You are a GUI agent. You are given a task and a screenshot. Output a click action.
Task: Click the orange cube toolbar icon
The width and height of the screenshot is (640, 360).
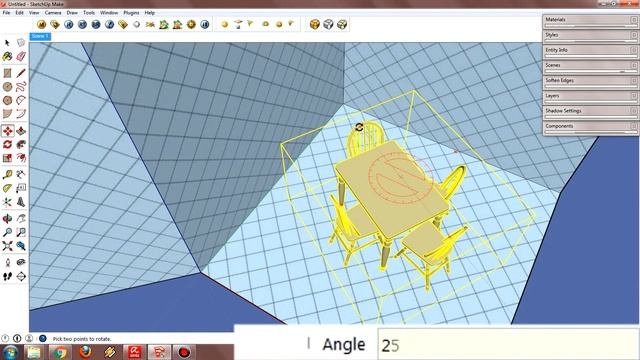click(315, 24)
